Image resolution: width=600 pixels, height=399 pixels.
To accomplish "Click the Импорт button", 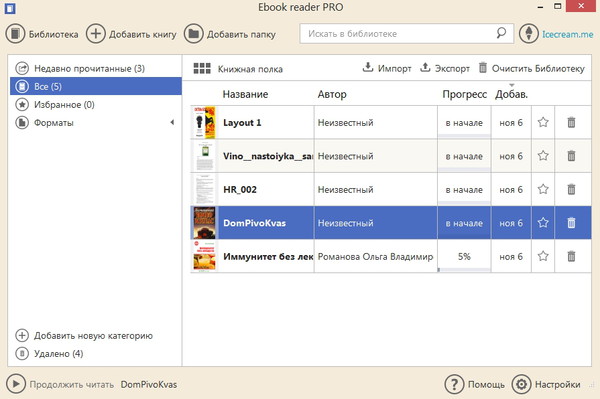I will click(387, 68).
